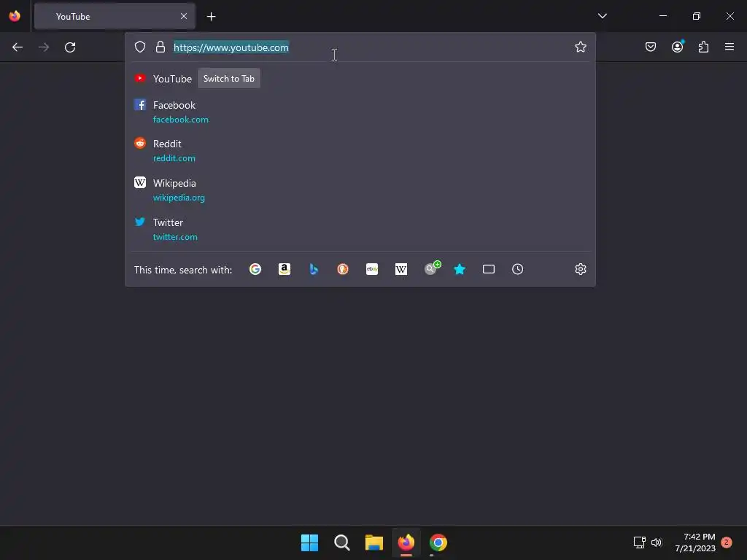The height and width of the screenshot is (560, 747).
Task: Open the Firefox hamburger application menu
Action: (729, 47)
